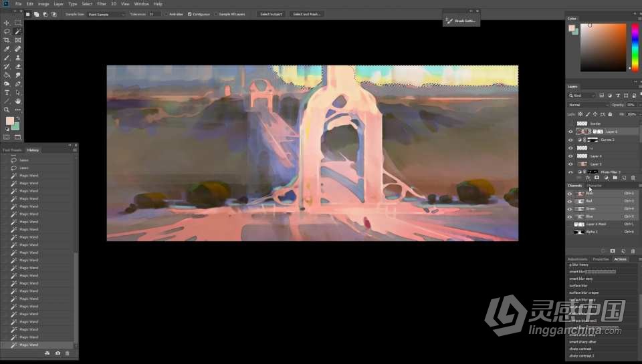Select the Pen tool

click(18, 84)
